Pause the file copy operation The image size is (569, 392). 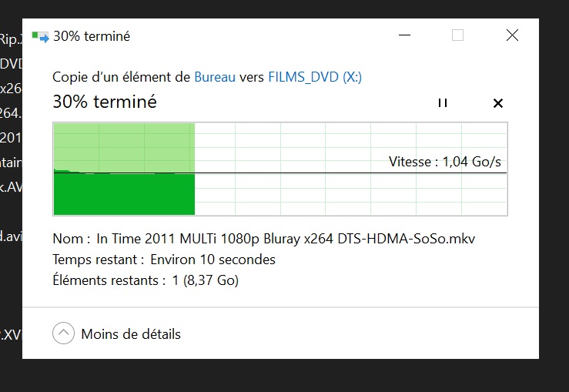point(443,103)
